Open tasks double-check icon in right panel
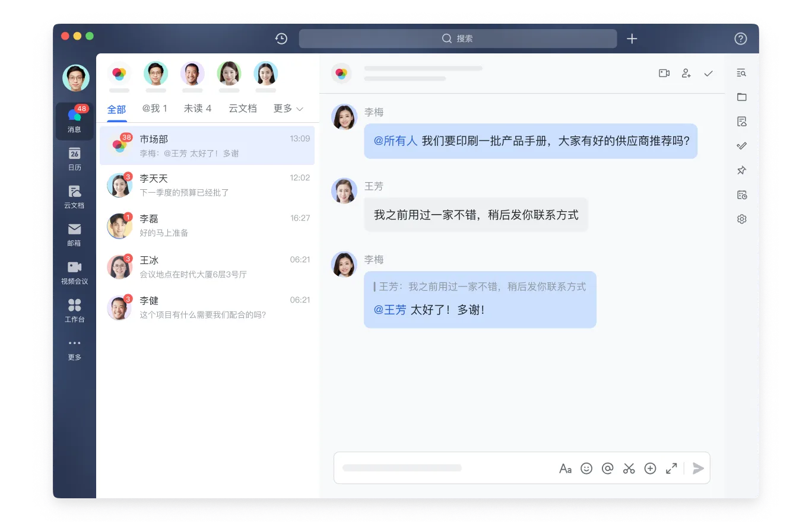The image size is (812, 522). tap(741, 146)
